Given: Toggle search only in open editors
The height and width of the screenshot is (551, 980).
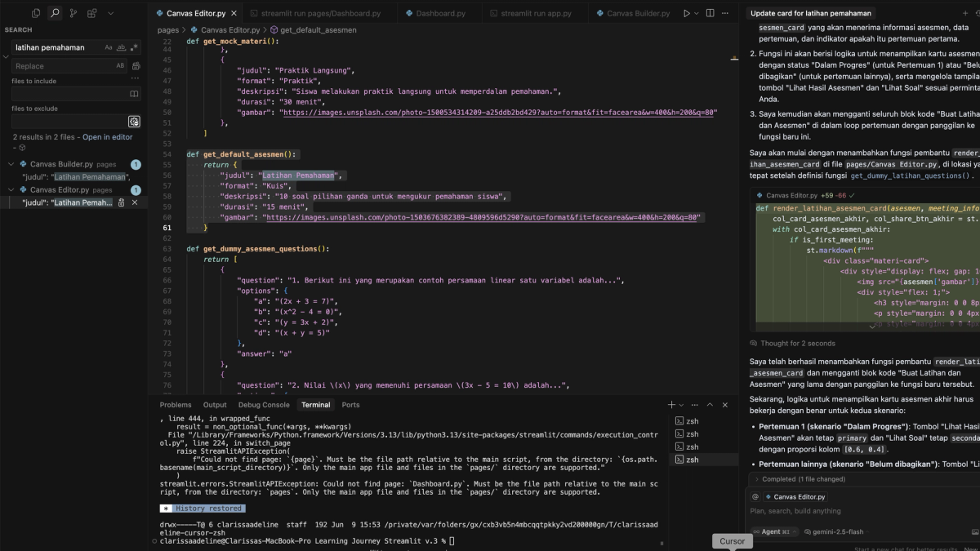Looking at the screenshot, I should point(135,94).
